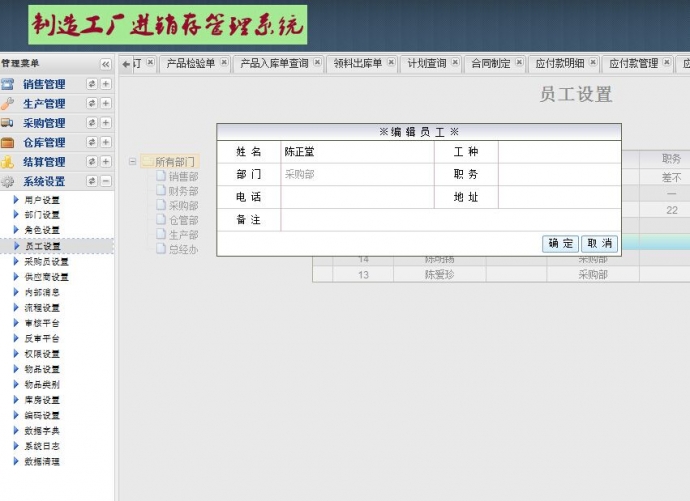Refresh the 系统设置 section

coord(92,181)
